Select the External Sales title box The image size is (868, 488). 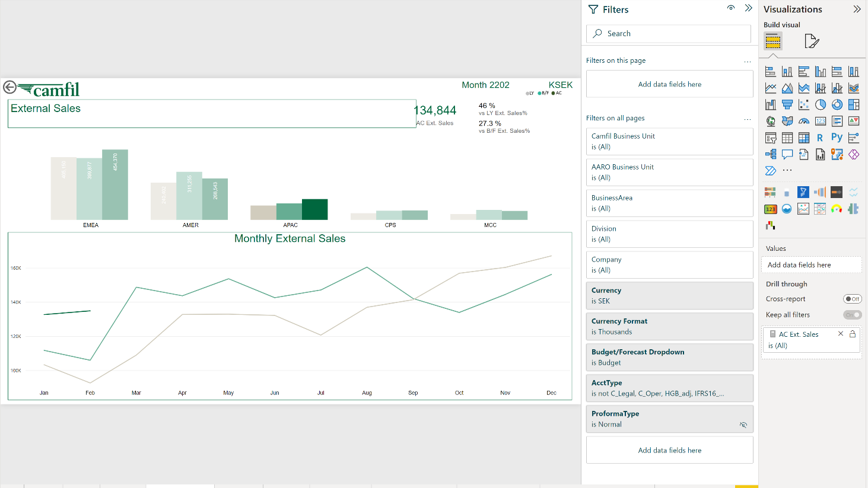coord(212,113)
